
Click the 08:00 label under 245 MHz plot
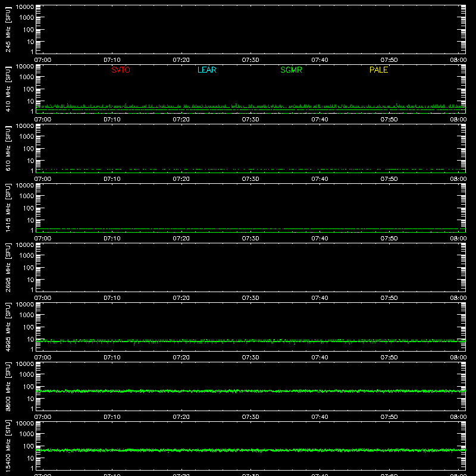458,60
